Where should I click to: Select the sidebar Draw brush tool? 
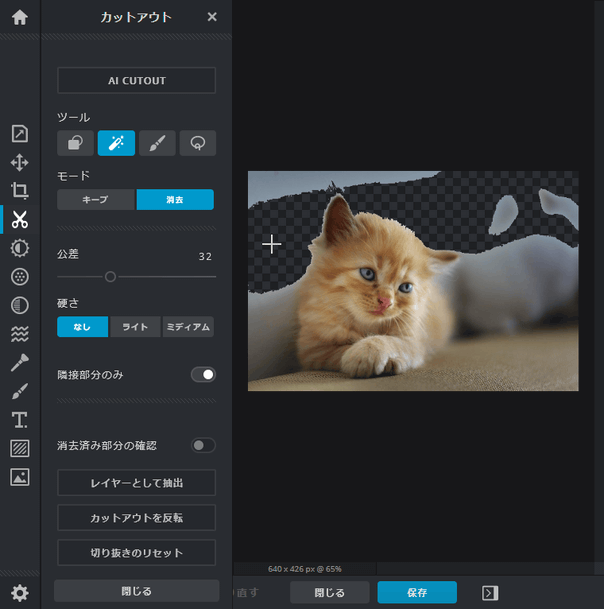(x=19, y=391)
